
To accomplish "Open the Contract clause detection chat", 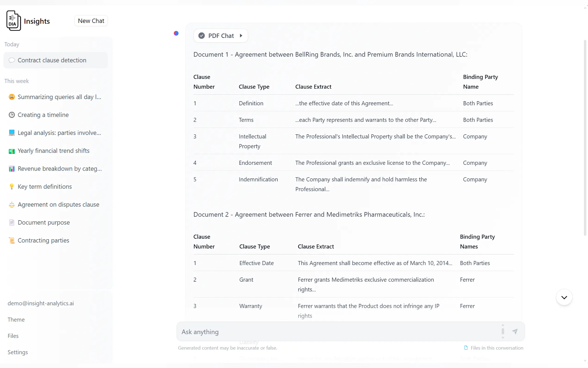I will pyautogui.click(x=56, y=60).
